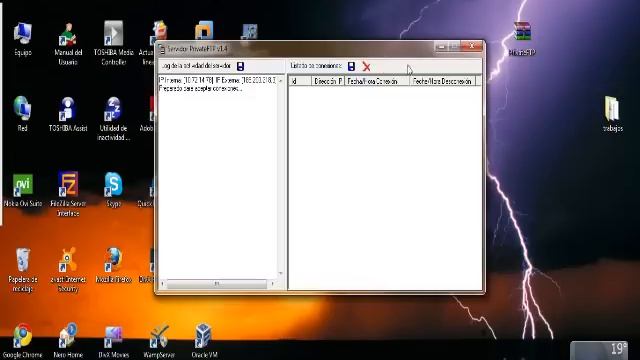This screenshot has width=640, height=360.
Task: Sort connections by Id column header
Action: pyautogui.click(x=300, y=81)
